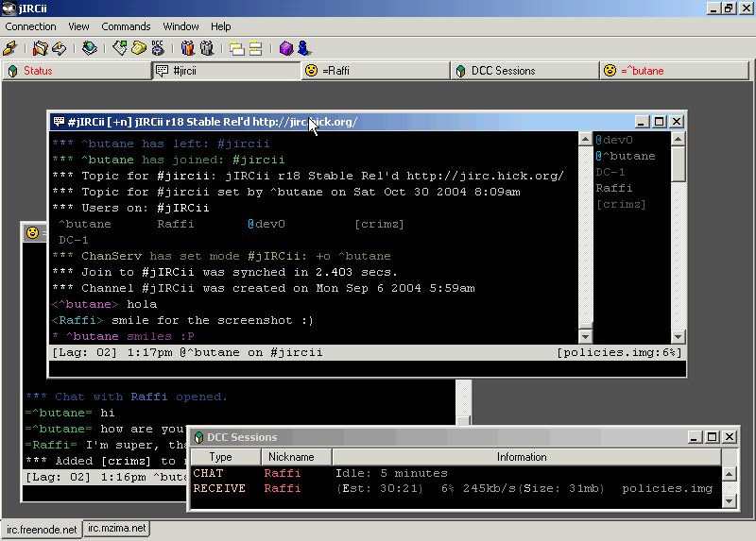This screenshot has width=756, height=541.
Task: Click chat area scrollbar down arrow in #jIRCii
Action: [585, 336]
